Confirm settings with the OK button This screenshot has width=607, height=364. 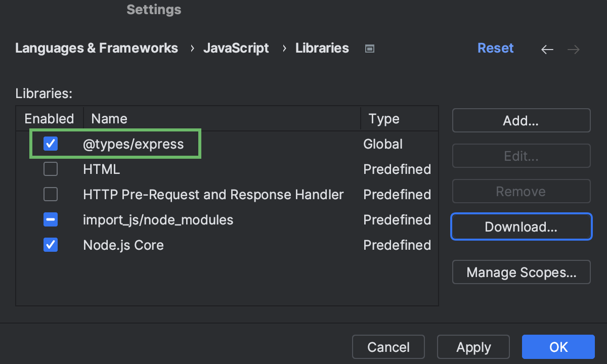pos(558,347)
